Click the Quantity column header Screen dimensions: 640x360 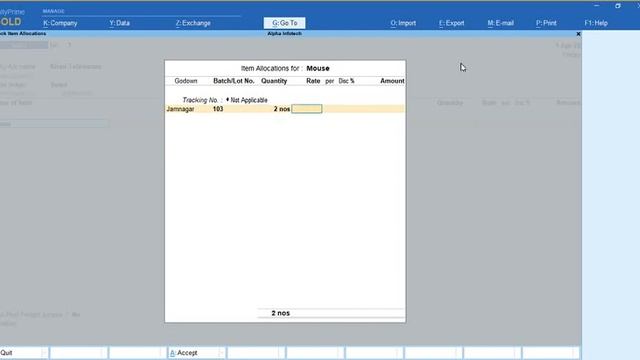[x=274, y=81]
